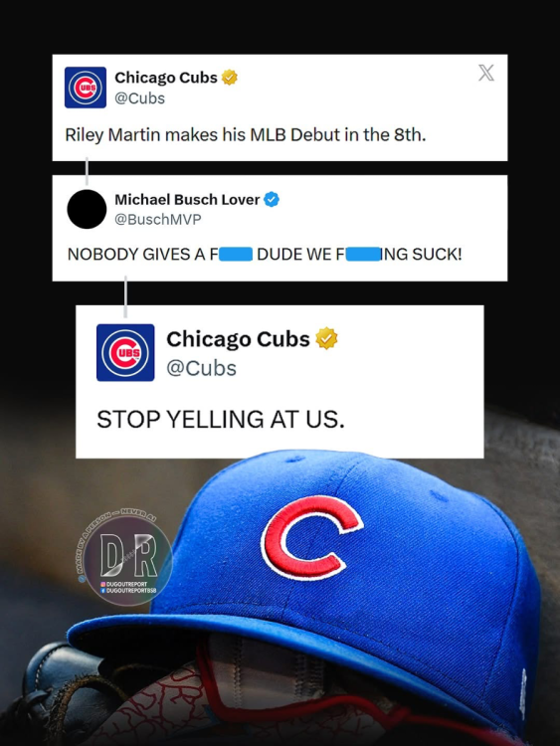Select the black profile avatar of Michael Busch Lover
The image size is (560, 746).
(87, 209)
